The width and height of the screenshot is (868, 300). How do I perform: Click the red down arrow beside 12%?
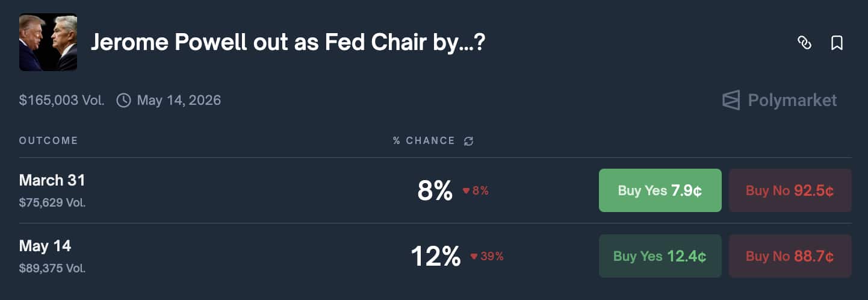click(x=474, y=257)
